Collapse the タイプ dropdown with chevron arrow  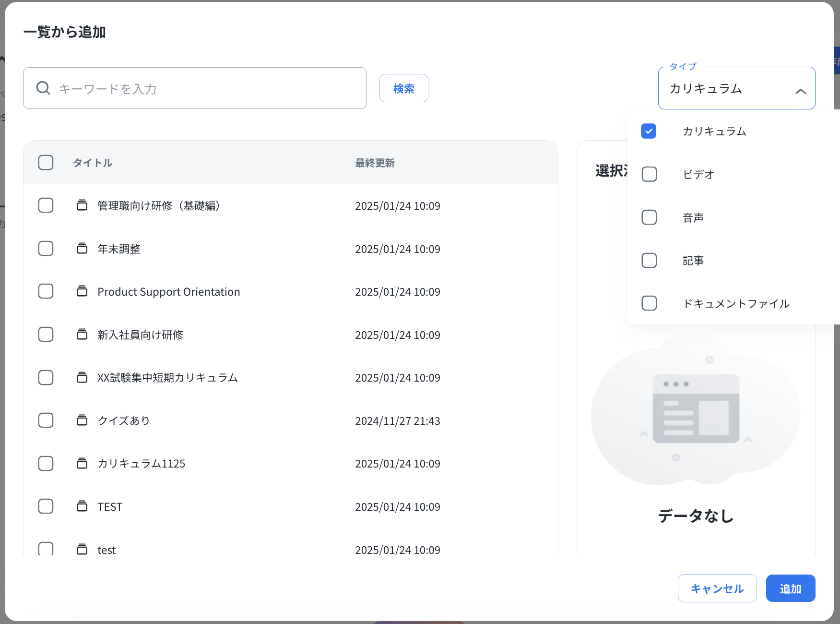[800, 91]
